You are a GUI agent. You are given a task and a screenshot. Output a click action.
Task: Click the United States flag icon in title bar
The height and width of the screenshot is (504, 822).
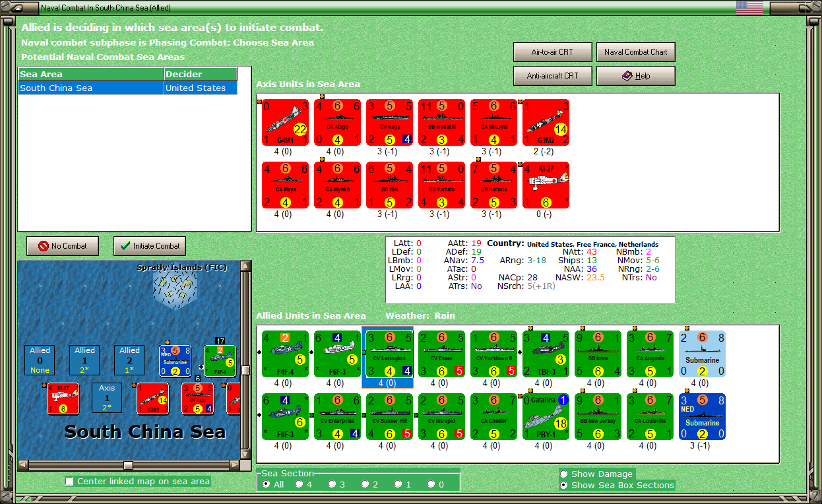click(x=749, y=8)
